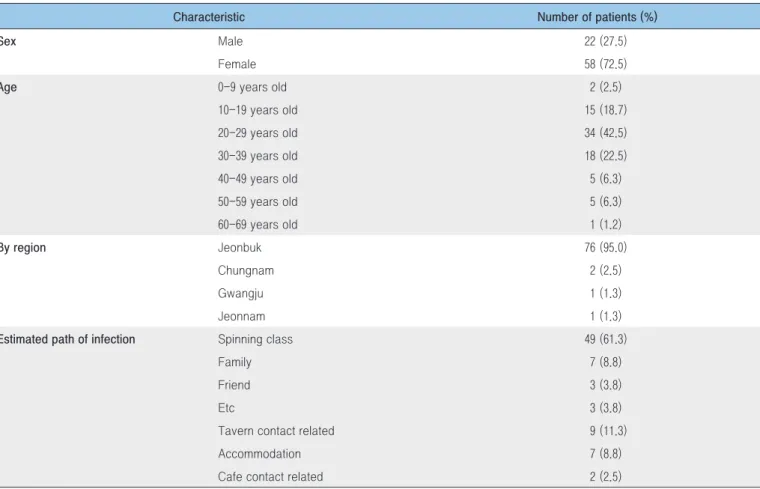Select the 'Jeonnam' region row
The width and height of the screenshot is (760, 489).
pos(241,316)
